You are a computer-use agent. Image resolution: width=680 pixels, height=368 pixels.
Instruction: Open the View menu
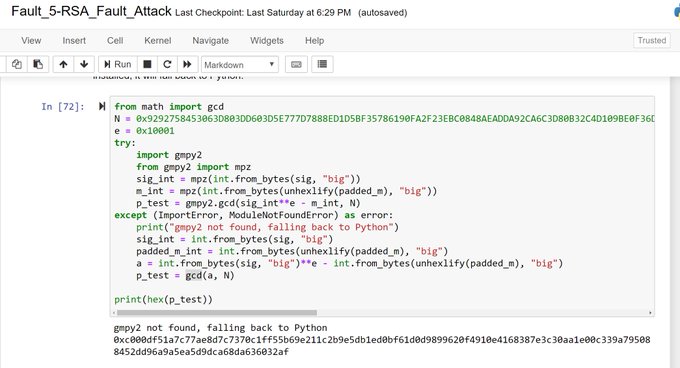pyautogui.click(x=31, y=40)
